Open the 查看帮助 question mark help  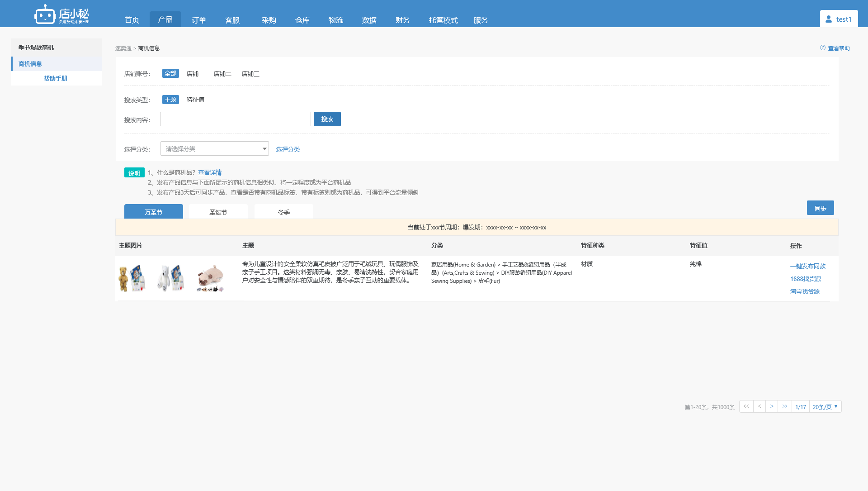(823, 48)
